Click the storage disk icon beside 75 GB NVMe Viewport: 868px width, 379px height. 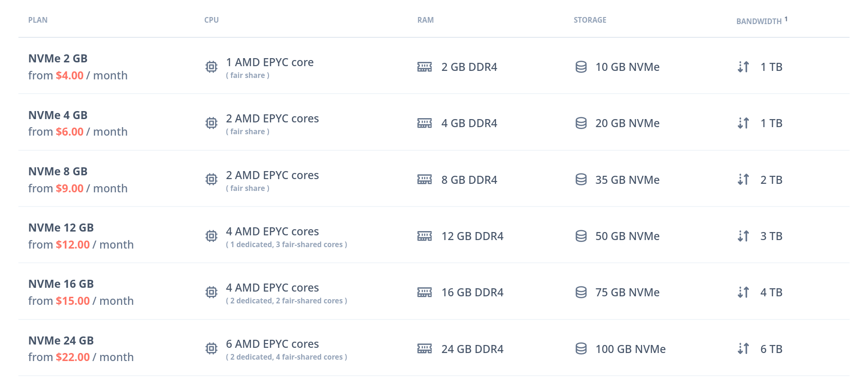tap(581, 292)
